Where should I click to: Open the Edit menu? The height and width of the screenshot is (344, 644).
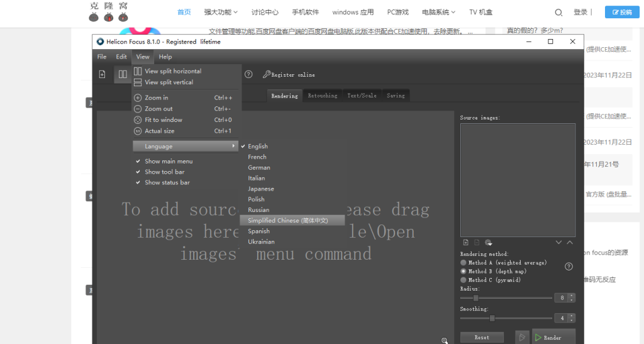121,57
